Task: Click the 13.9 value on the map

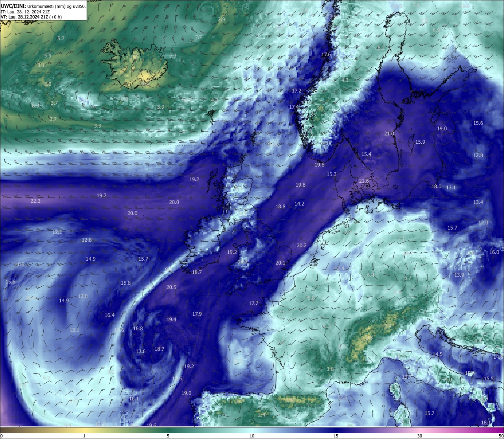Action: click(459, 275)
